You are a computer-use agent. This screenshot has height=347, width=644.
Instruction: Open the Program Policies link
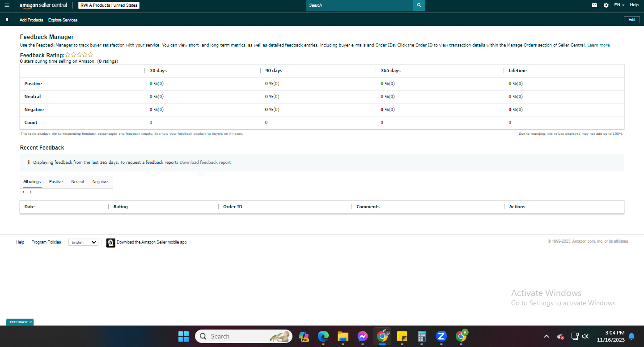46,242
